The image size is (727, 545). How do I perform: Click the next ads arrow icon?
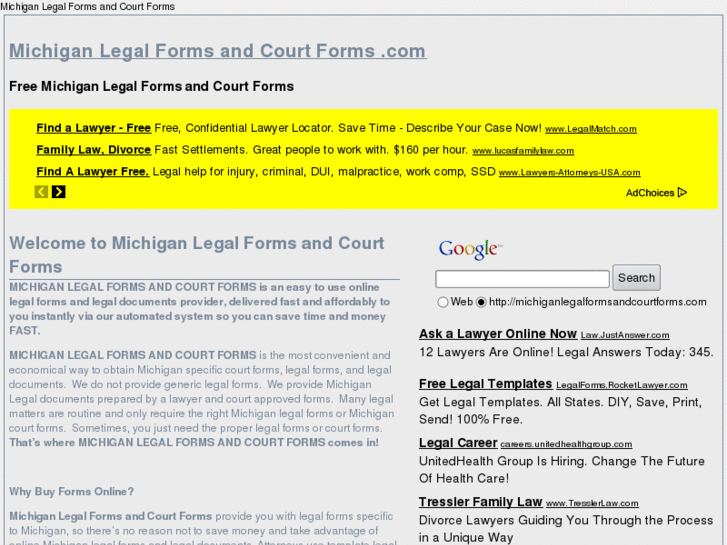pyautogui.click(x=58, y=192)
